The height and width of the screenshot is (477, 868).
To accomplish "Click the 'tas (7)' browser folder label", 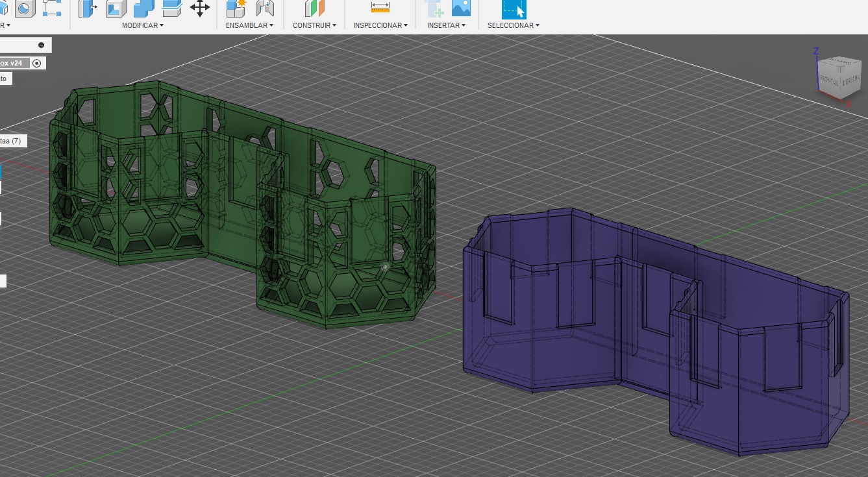I will (x=11, y=141).
